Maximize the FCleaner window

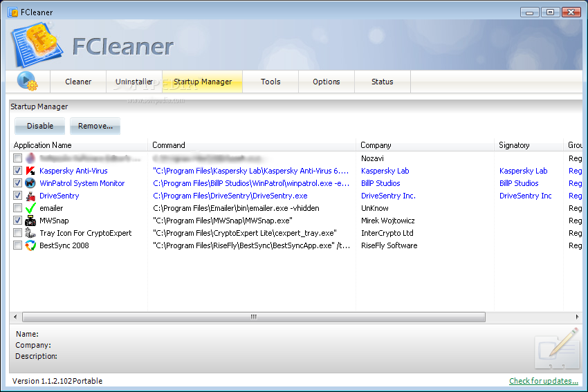(550, 12)
